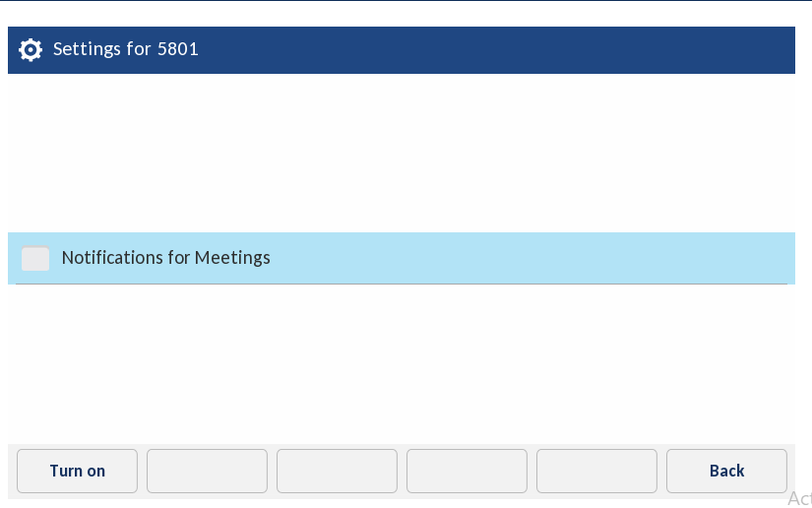812x508 pixels.
Task: Click the divider line under the notifications row
Action: [394, 285]
